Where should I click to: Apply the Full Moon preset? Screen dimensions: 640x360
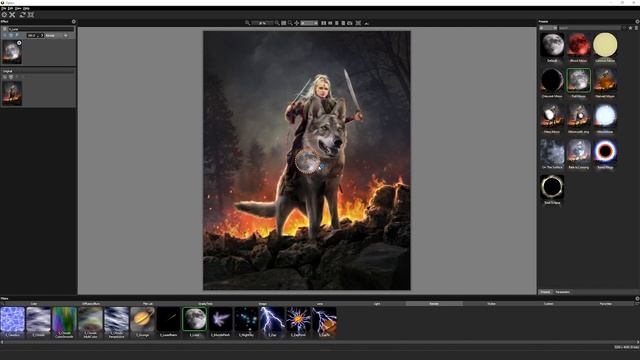(578, 83)
